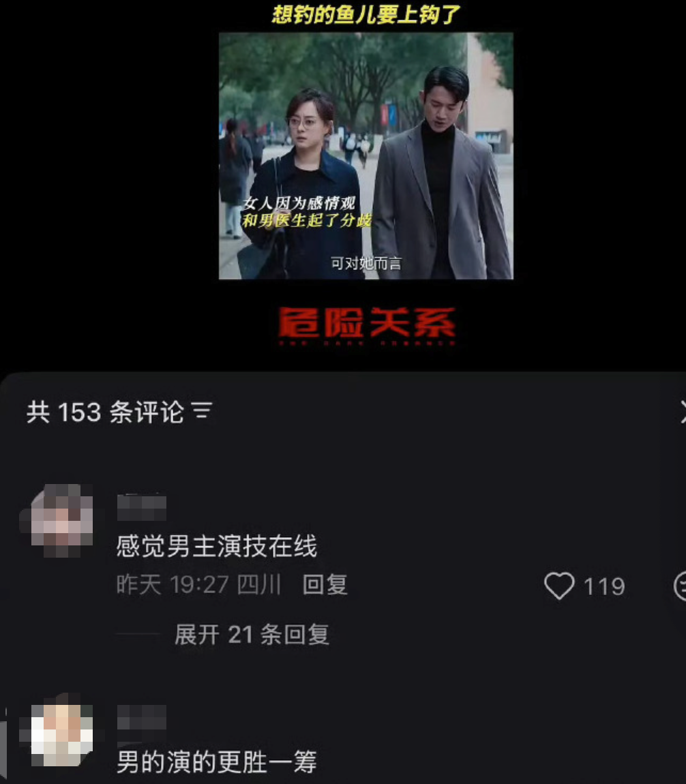
Task: Select the comment text 感觉男主演技在线
Action: tap(216, 545)
